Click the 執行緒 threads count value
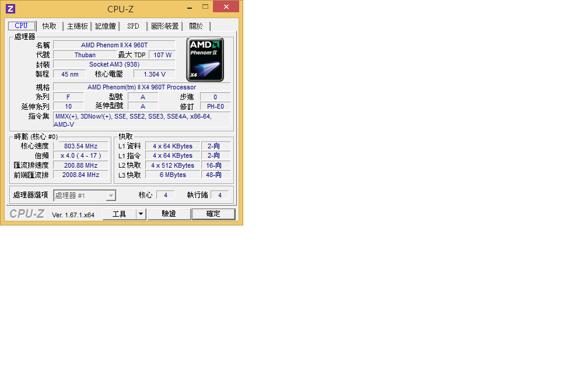Image resolution: width=588 pixels, height=368 pixels. click(x=220, y=195)
